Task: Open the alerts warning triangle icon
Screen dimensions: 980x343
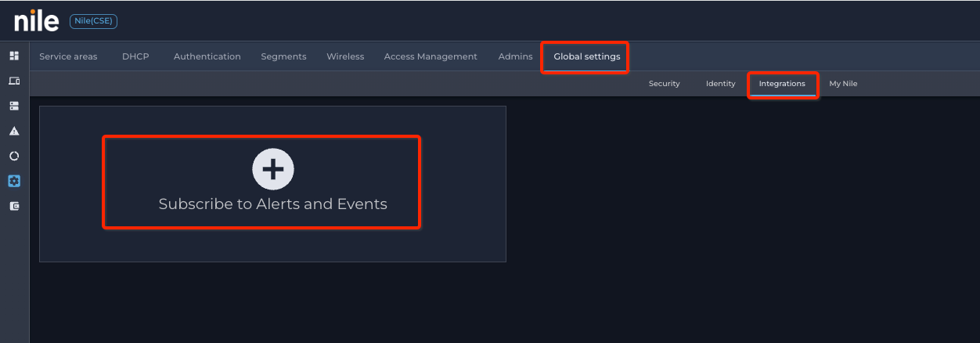Action: coord(14,131)
